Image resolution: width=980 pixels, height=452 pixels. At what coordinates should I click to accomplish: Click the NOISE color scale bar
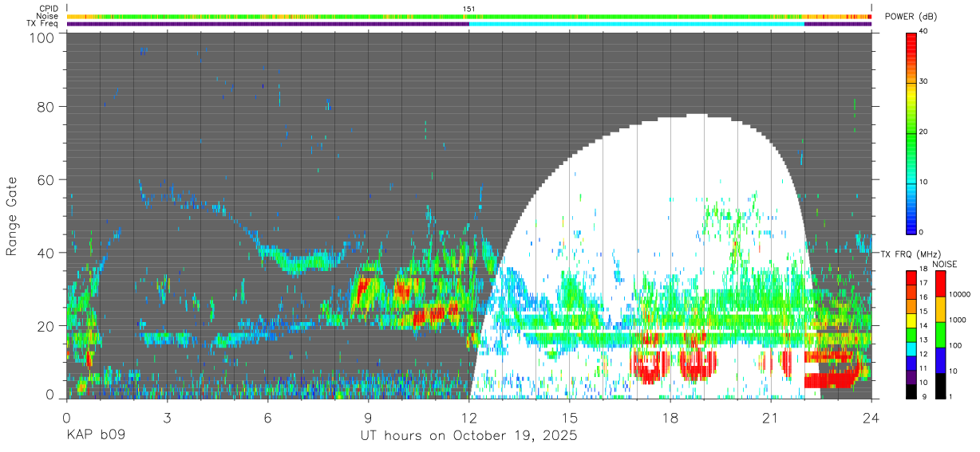[941, 334]
